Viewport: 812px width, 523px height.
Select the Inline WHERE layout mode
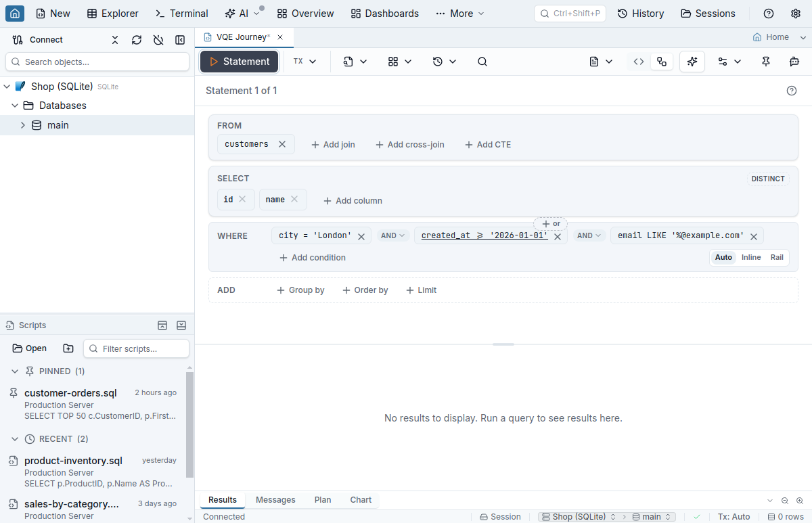[x=751, y=257]
